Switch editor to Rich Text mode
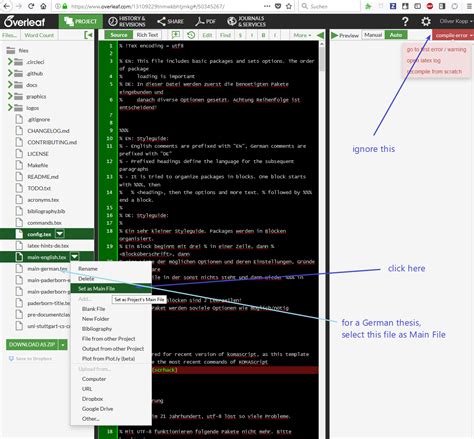The height and width of the screenshot is (439, 474). [x=147, y=35]
